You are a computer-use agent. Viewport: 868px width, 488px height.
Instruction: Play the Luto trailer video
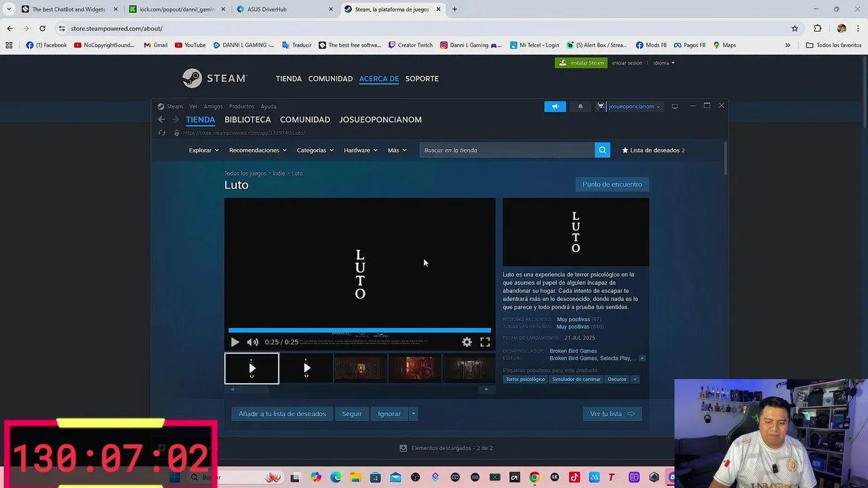(x=235, y=342)
